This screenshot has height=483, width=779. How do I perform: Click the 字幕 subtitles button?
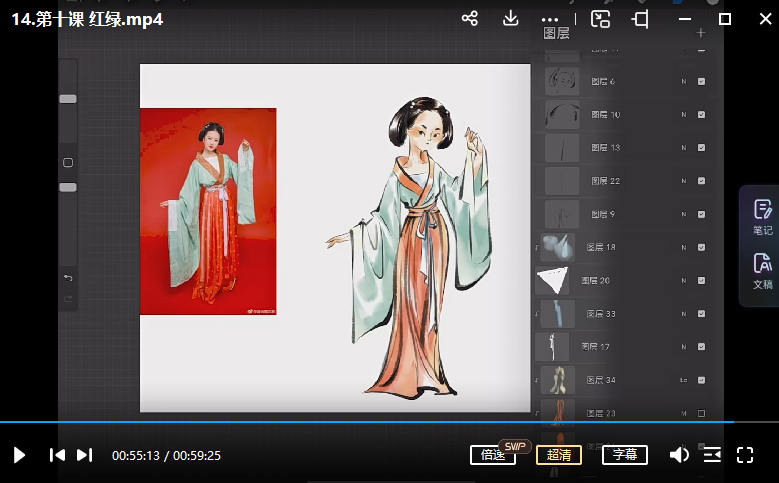pos(625,455)
